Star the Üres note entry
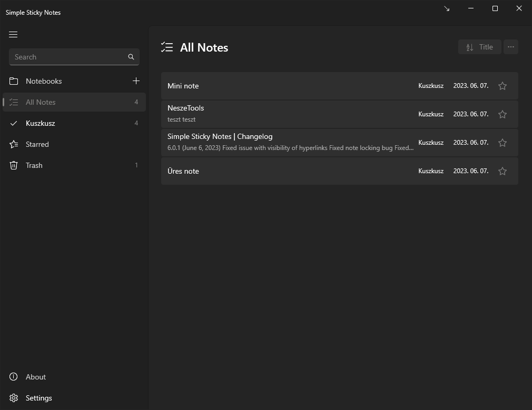This screenshot has width=532, height=410. click(x=503, y=171)
